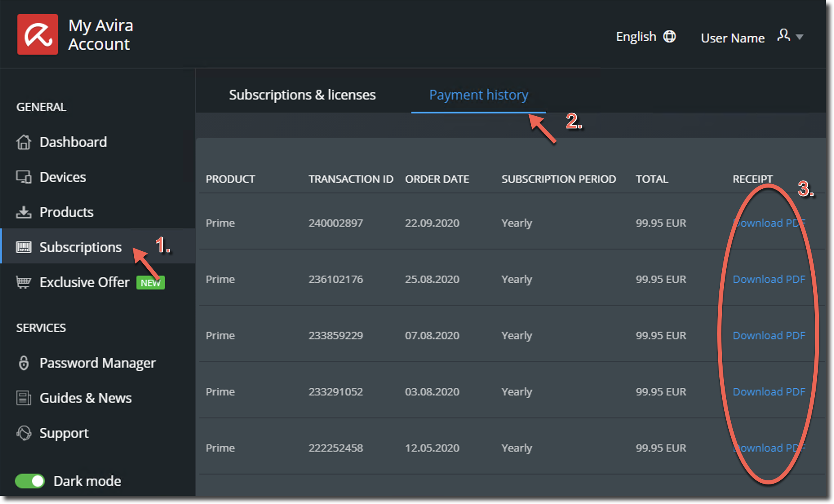This screenshot has height=504, width=834.
Task: Expand the user account dropdown arrow
Action: click(800, 37)
